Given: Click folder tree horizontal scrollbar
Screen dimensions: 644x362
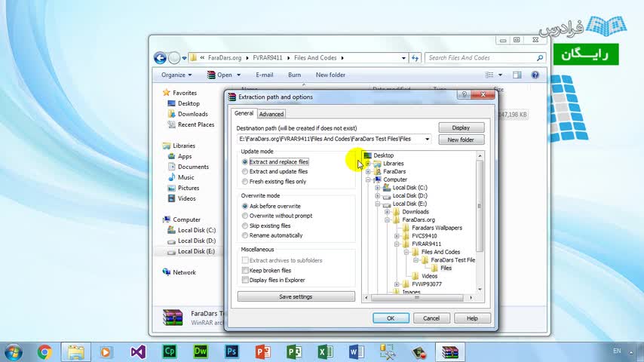Looking at the screenshot, I should (x=417, y=297).
